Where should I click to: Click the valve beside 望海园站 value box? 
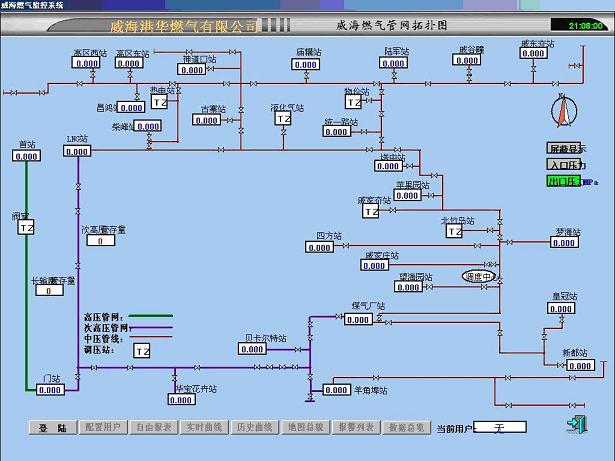pos(429,287)
